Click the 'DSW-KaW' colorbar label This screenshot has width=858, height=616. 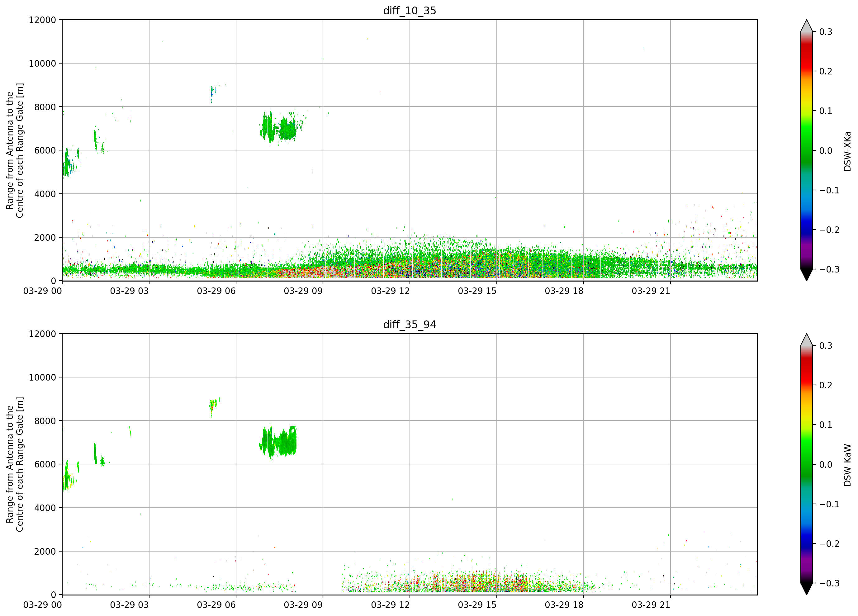pos(847,465)
